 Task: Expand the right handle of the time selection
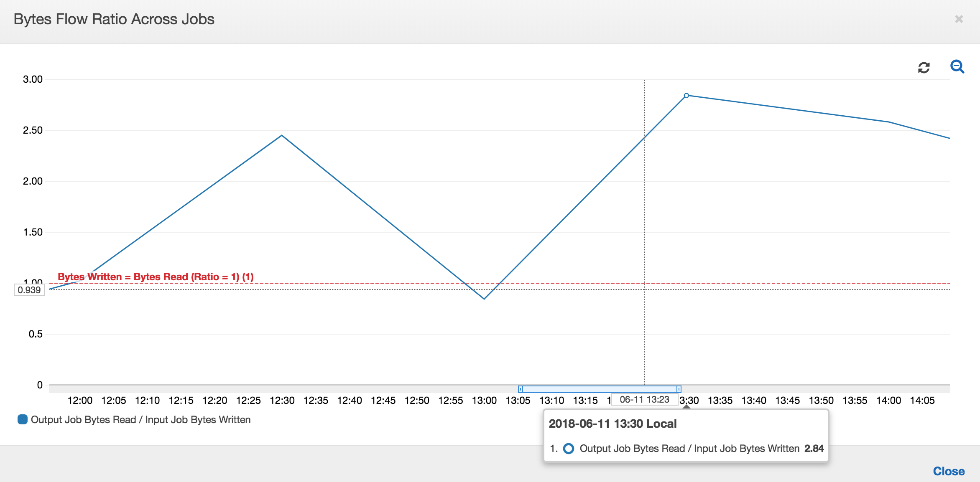coord(678,389)
